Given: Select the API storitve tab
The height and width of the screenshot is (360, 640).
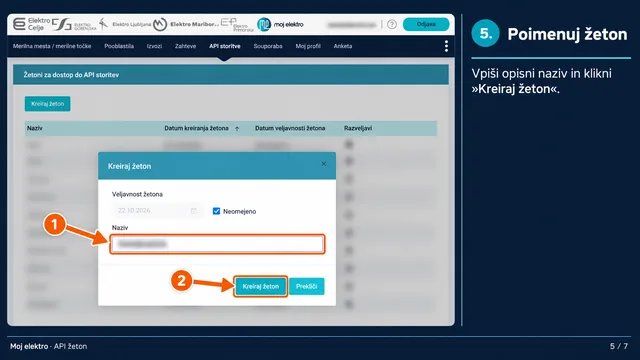Looking at the screenshot, I should [x=224, y=46].
